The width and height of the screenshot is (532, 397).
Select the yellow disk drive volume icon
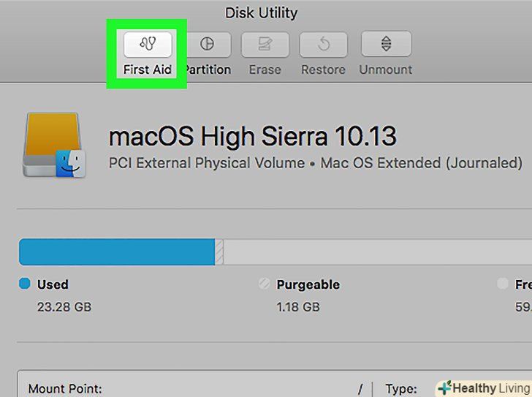pyautogui.click(x=54, y=145)
